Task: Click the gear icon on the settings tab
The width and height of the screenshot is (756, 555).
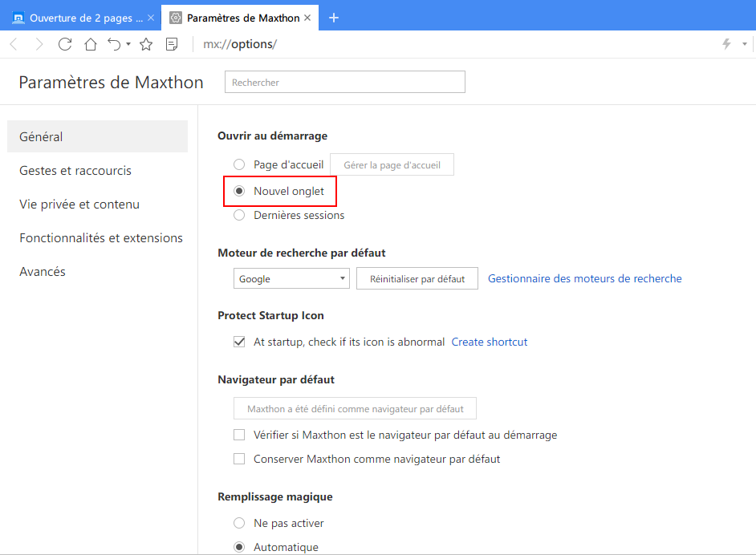Action: coord(176,18)
